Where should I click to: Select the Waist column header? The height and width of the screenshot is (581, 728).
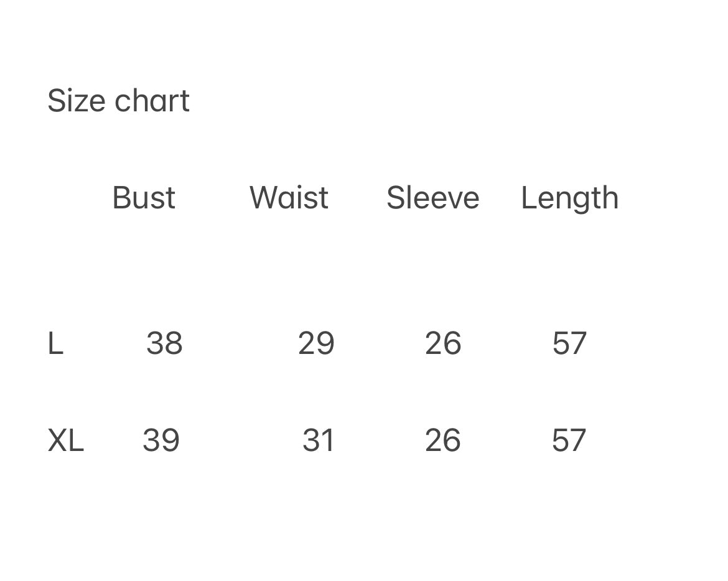point(289,198)
